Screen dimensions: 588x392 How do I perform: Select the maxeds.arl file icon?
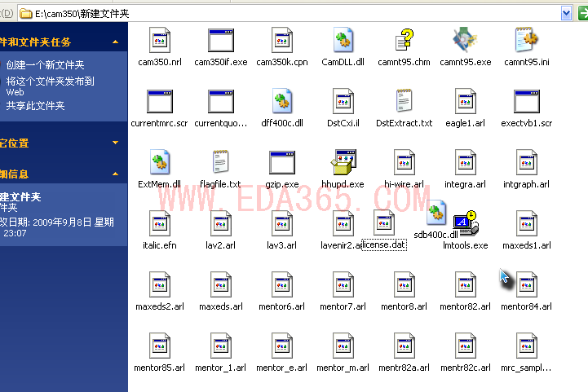(221, 284)
